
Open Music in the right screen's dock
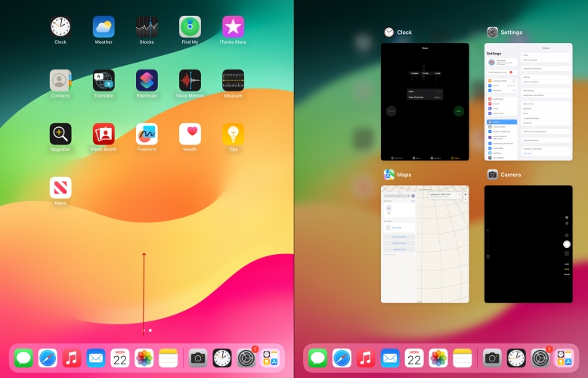(x=366, y=358)
